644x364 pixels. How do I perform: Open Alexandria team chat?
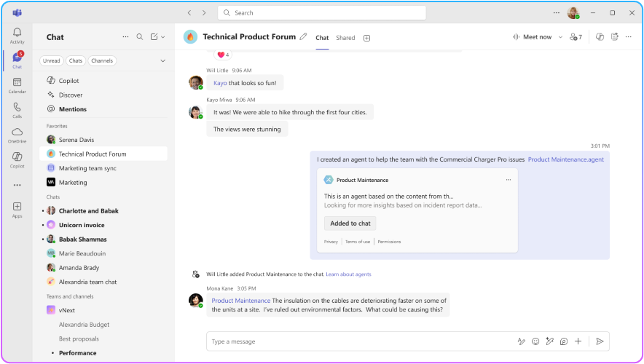(104, 282)
